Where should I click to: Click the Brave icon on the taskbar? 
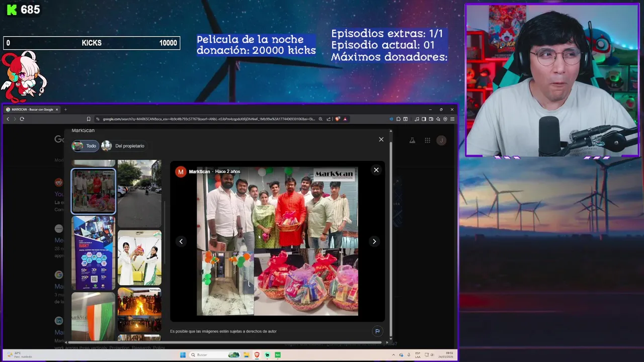point(257,355)
